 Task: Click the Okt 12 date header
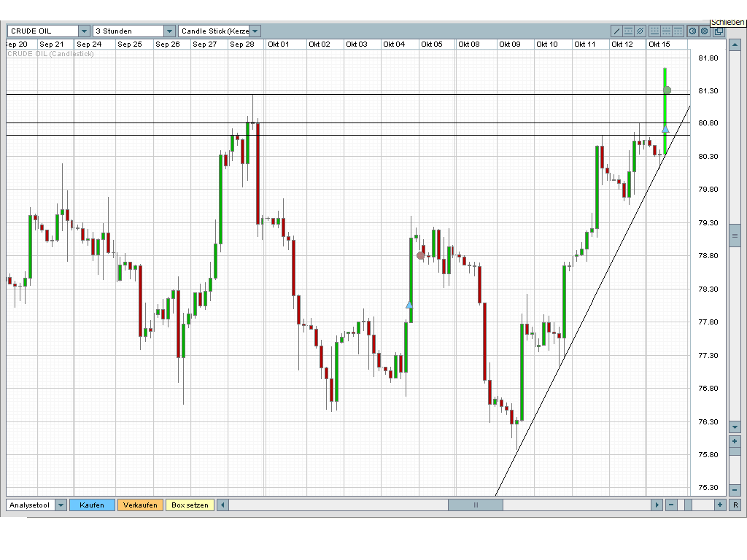tap(622, 44)
